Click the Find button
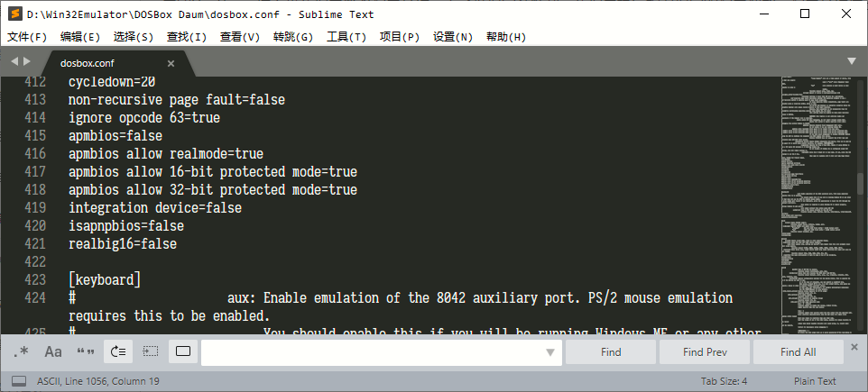This screenshot has width=868, height=392. click(x=611, y=352)
